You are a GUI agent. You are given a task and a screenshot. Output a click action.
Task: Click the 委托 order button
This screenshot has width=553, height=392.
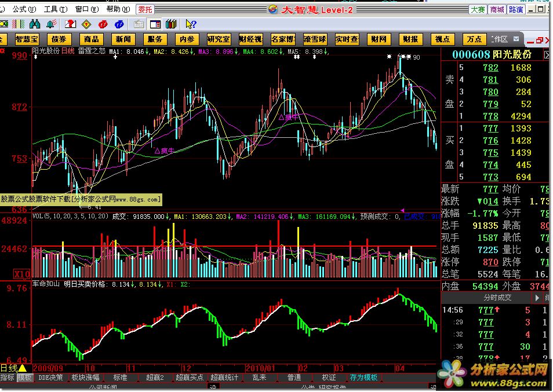(x=145, y=9)
